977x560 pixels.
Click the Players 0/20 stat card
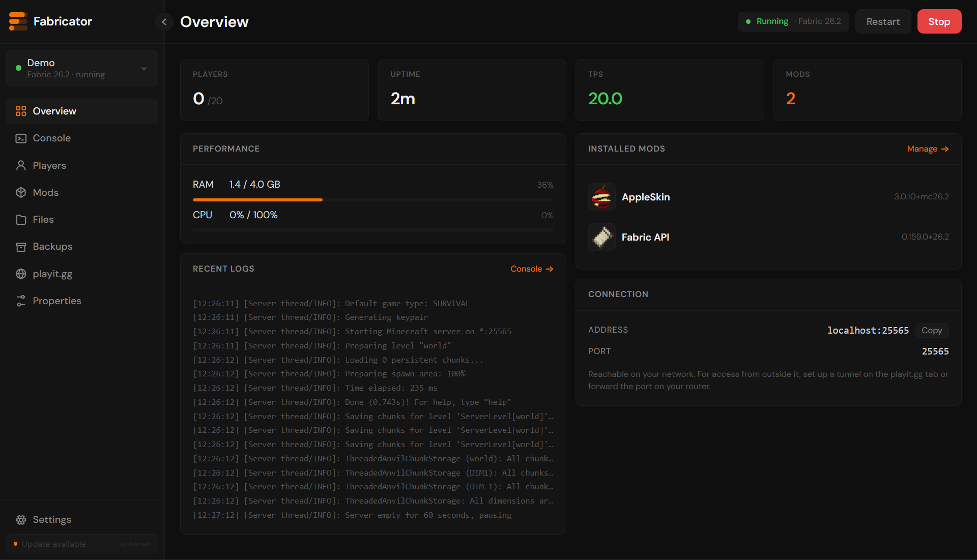[274, 90]
